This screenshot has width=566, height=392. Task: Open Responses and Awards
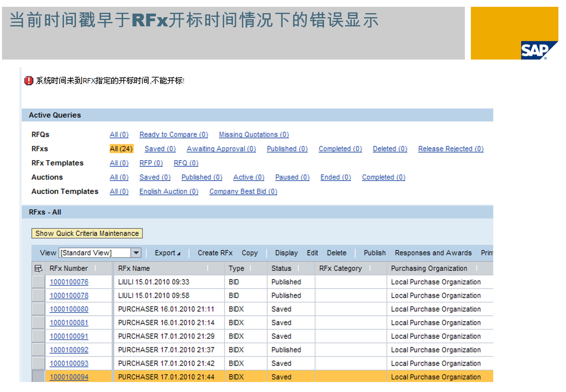pyautogui.click(x=433, y=253)
